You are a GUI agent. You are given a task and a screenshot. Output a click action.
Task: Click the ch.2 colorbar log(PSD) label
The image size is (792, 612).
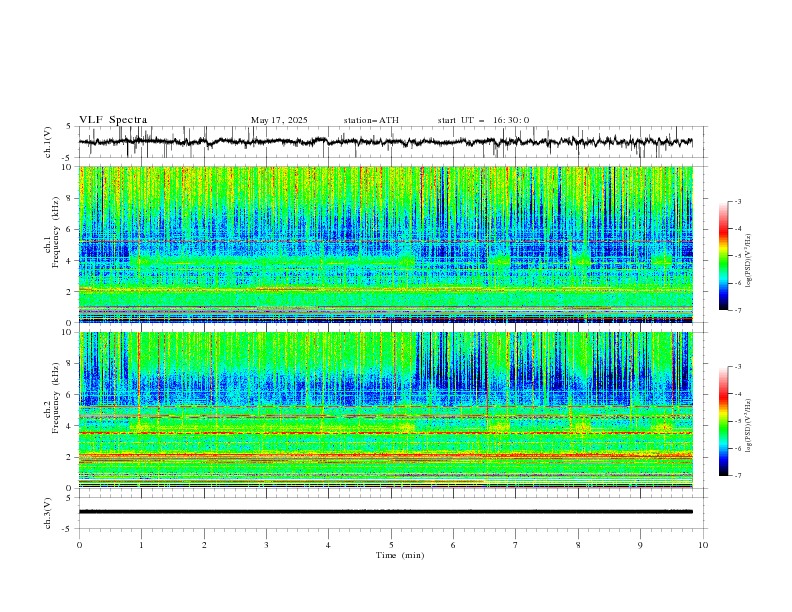point(748,426)
